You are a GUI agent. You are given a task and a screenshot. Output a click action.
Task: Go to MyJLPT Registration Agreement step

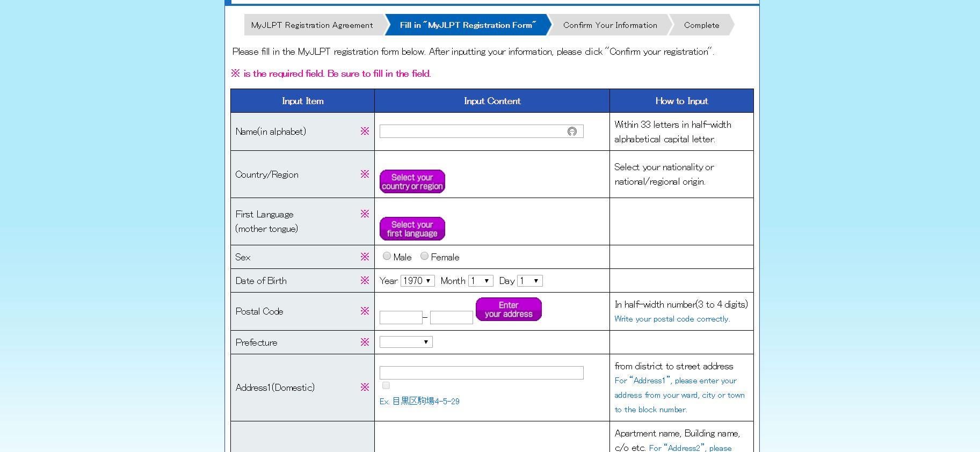[312, 25]
